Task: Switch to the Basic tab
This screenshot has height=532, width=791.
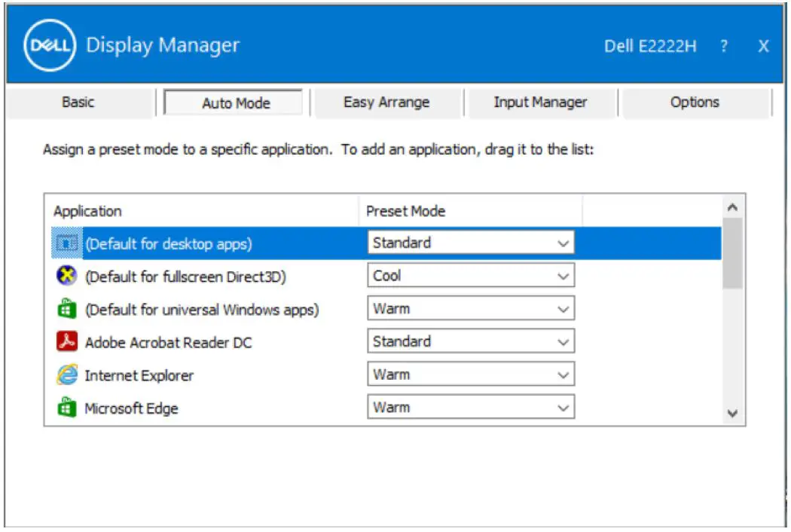Action: [78, 102]
